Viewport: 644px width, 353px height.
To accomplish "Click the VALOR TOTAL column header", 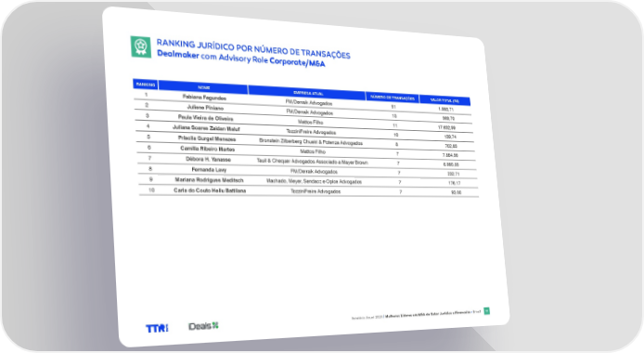I will pos(444,100).
